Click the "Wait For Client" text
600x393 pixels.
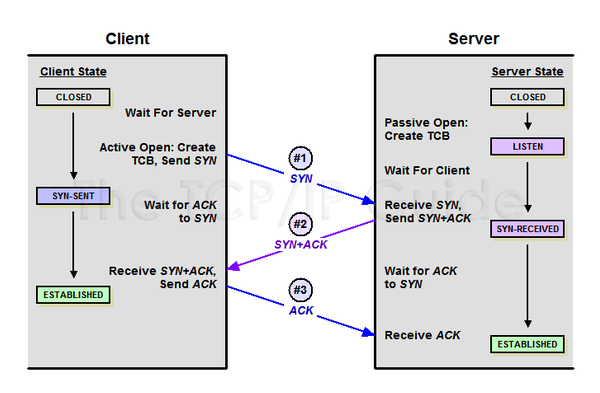[x=427, y=170]
